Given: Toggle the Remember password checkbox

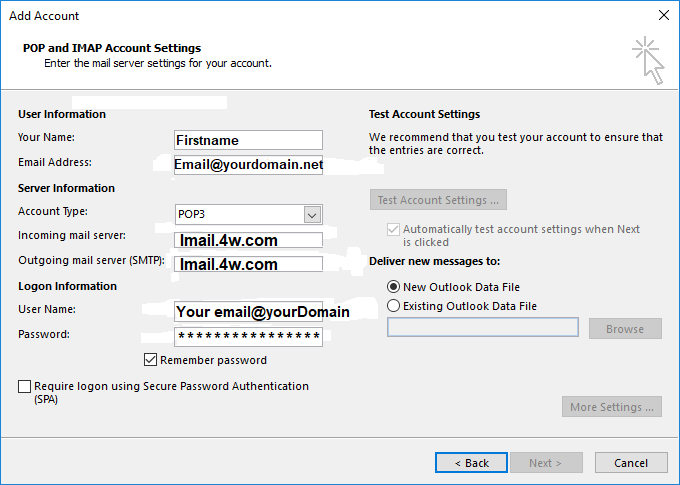Looking at the screenshot, I should pos(150,360).
